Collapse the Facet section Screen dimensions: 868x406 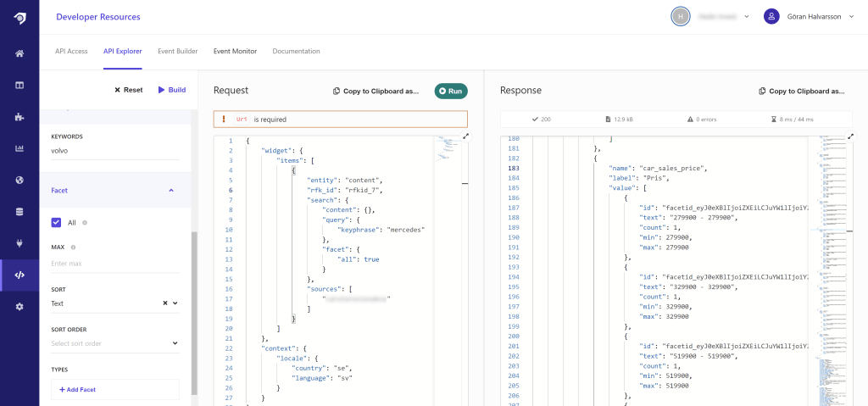pos(171,191)
